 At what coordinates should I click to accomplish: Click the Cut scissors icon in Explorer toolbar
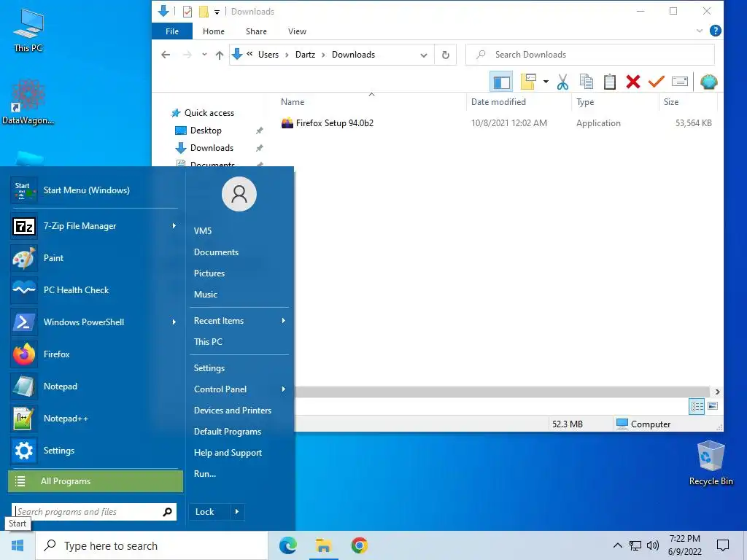[562, 82]
